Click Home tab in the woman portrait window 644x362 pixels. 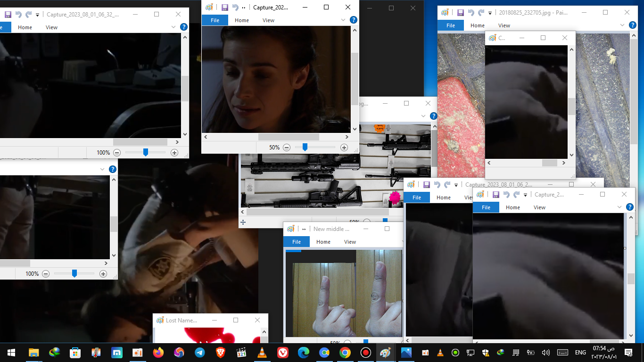coord(241,20)
